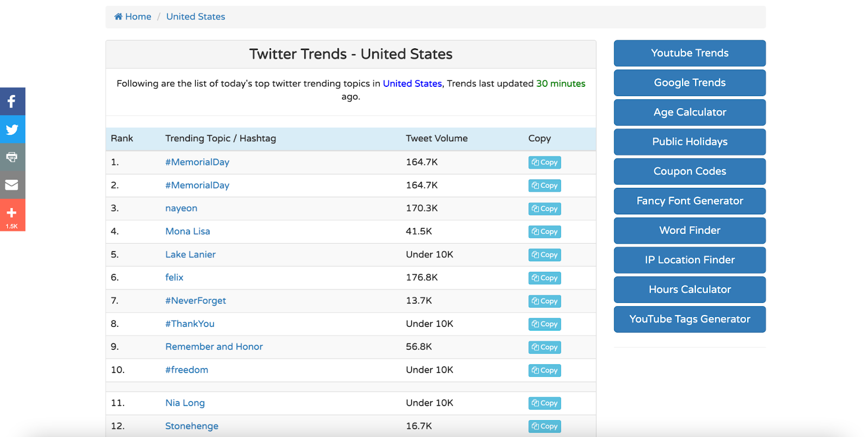This screenshot has width=868, height=437.
Task: Click the print sidebar icon
Action: (12, 157)
